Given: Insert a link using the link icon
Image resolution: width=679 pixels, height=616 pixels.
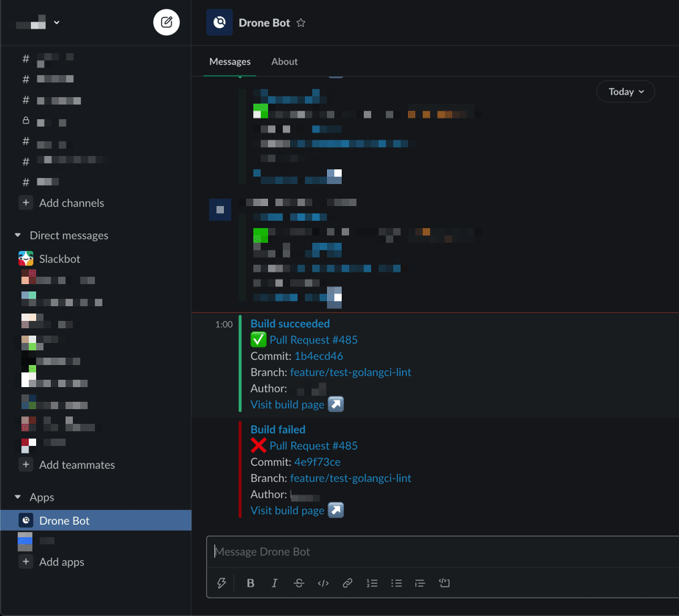Looking at the screenshot, I should [347, 583].
